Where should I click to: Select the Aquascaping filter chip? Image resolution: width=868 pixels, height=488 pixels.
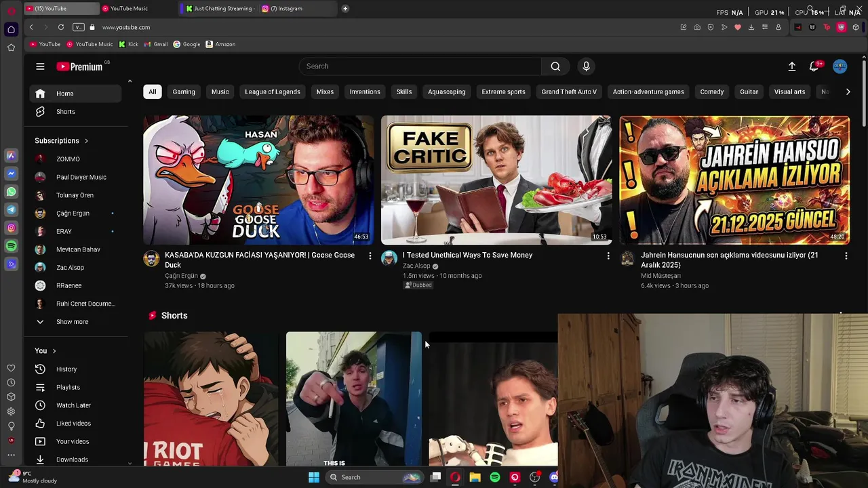(447, 92)
